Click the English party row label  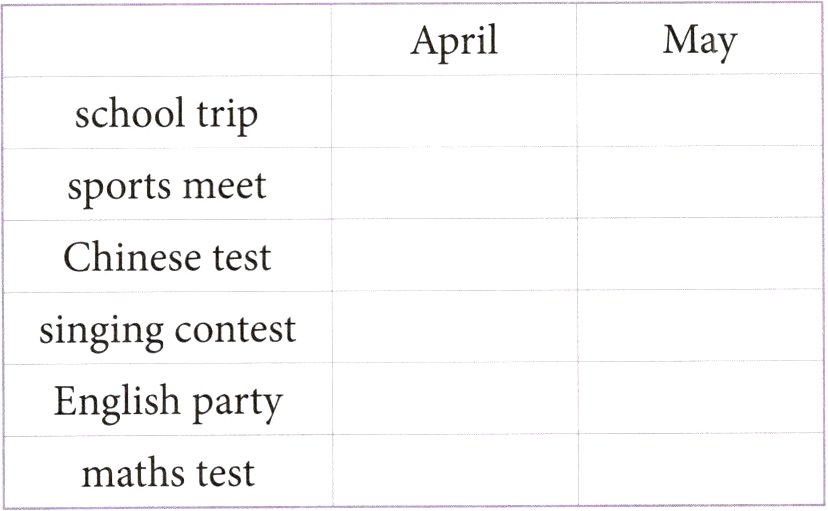166,400
